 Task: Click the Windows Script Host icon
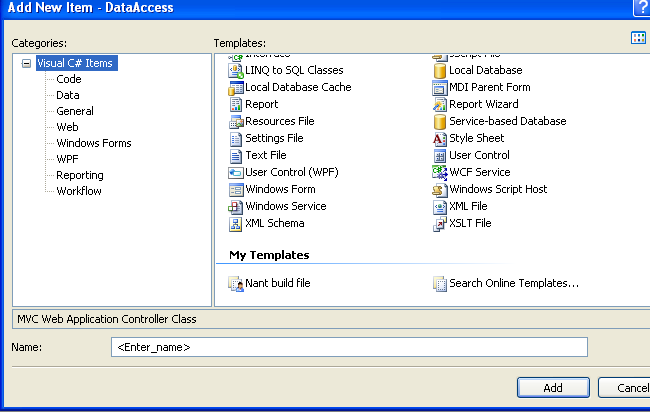[439, 189]
